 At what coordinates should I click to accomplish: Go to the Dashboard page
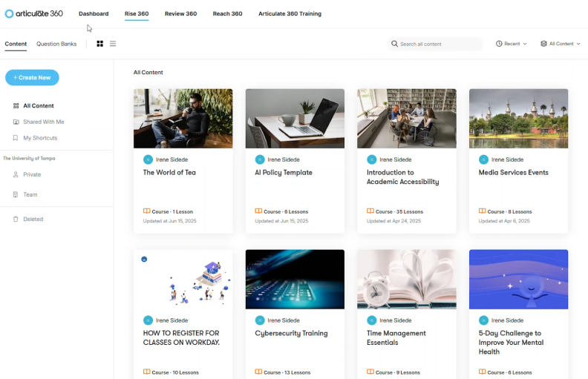tap(94, 13)
